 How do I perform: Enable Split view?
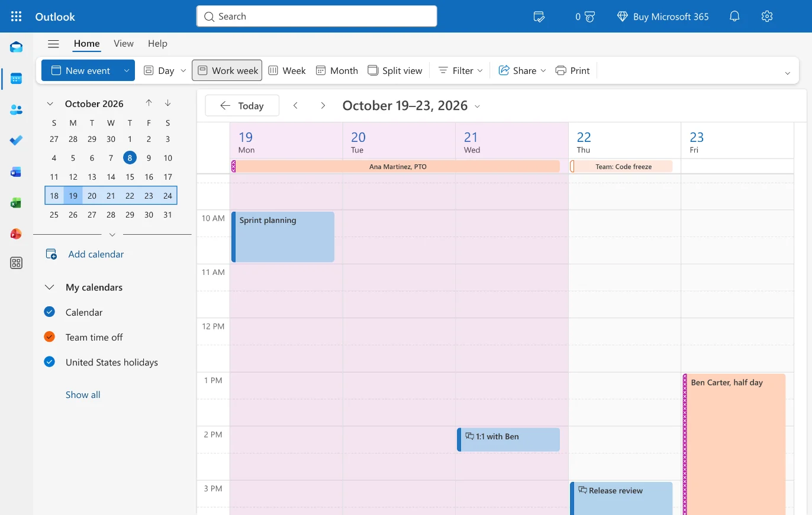(395, 70)
